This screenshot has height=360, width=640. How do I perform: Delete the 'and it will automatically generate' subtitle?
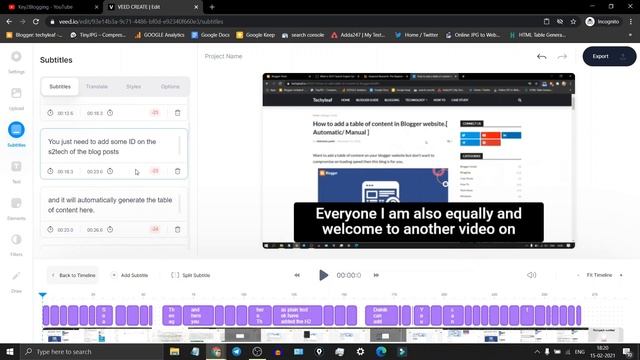pyautogui.click(x=178, y=229)
